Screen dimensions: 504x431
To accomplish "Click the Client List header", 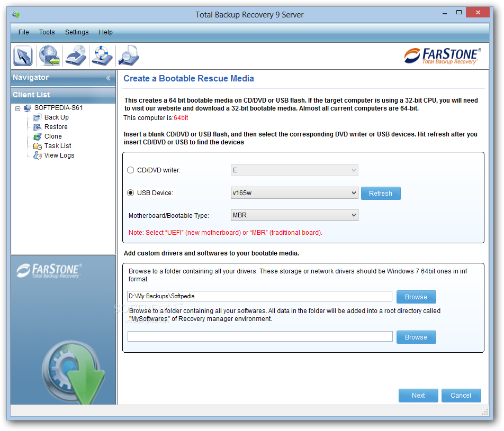I will [64, 95].
